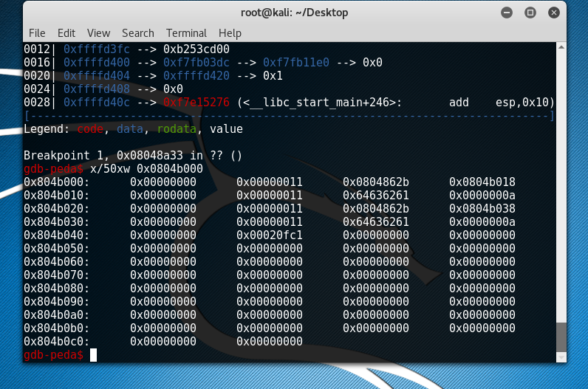Viewport: 588px width, 389px height.
Task: Click the memory row label 0x804b030:
Action: click(x=57, y=222)
